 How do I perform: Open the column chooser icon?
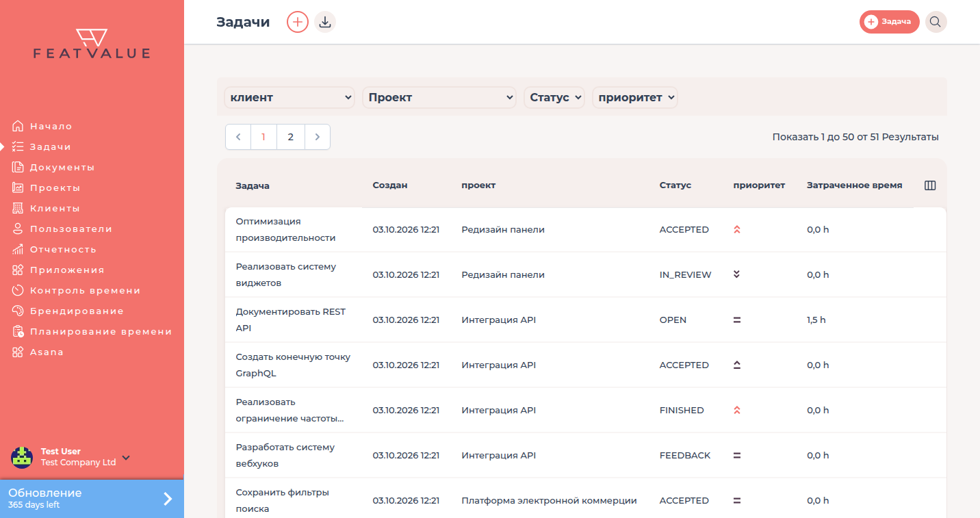tap(930, 185)
